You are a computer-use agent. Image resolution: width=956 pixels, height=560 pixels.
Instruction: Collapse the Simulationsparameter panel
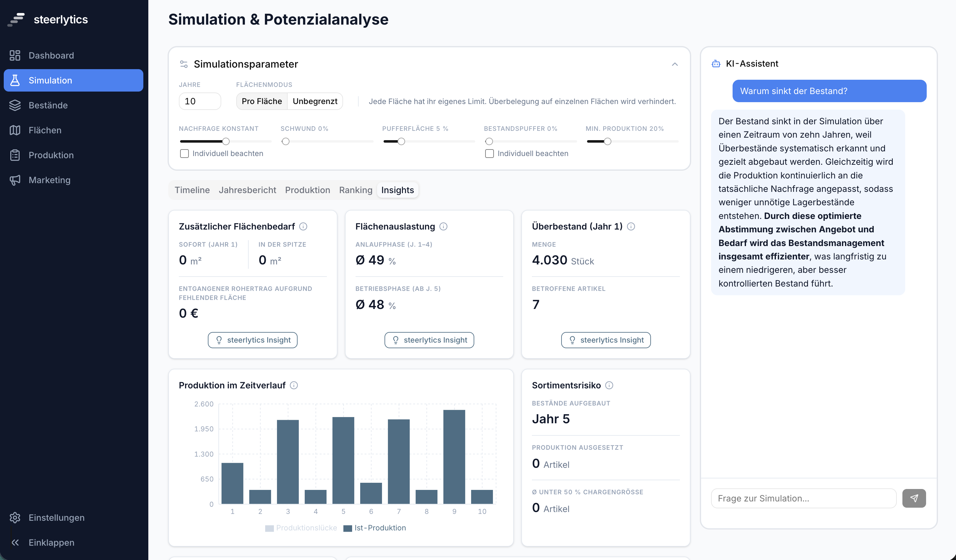pyautogui.click(x=675, y=64)
